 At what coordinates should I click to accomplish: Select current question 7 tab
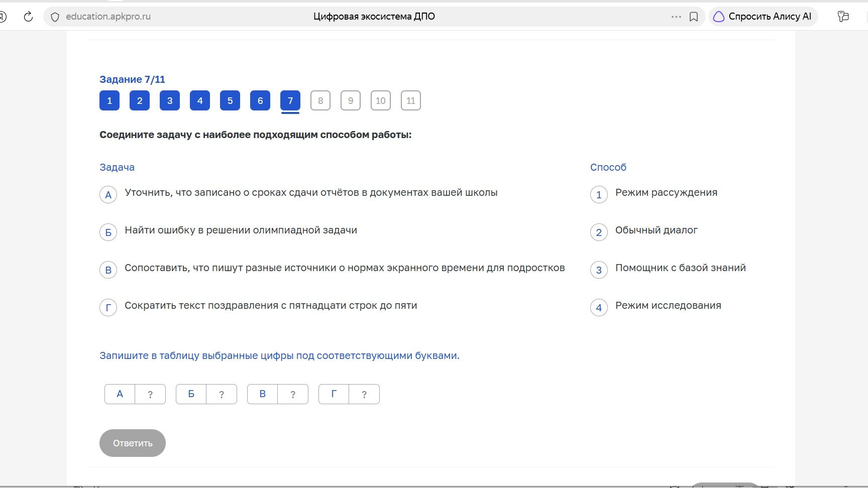pyautogui.click(x=290, y=100)
